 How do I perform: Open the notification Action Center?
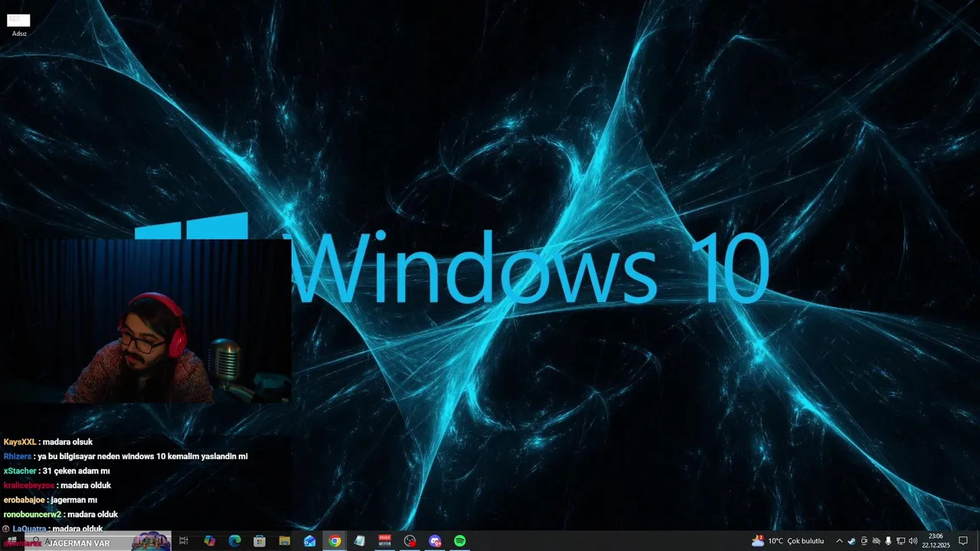tap(963, 541)
